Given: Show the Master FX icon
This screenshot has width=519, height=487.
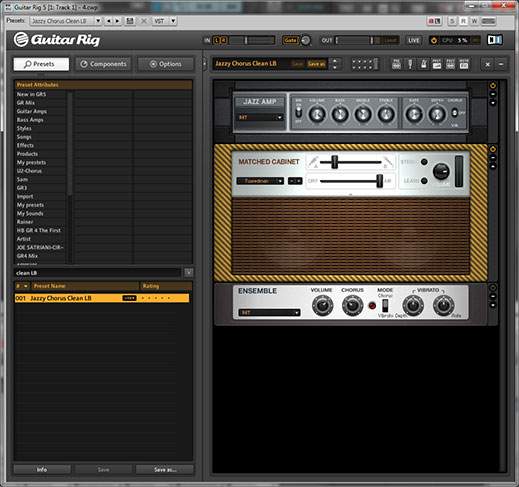Looking at the screenshot, I should point(464,64).
